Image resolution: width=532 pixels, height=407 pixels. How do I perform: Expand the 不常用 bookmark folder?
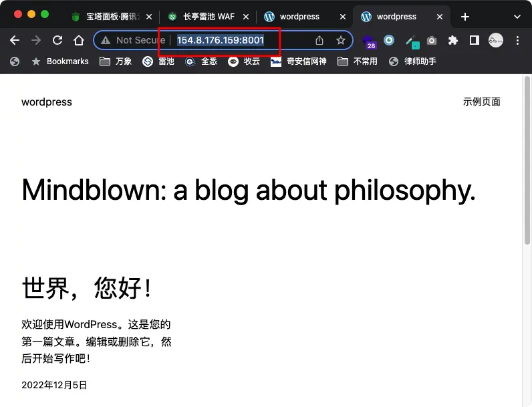coord(358,61)
